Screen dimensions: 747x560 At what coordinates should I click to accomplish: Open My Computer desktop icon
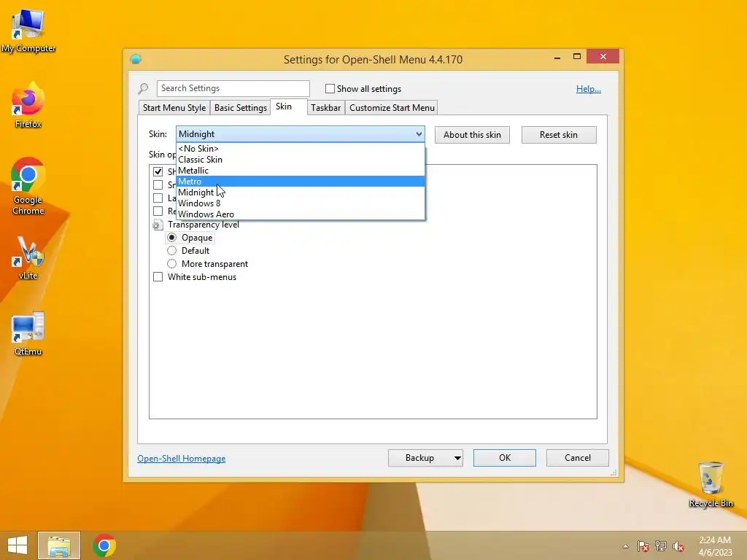28,31
